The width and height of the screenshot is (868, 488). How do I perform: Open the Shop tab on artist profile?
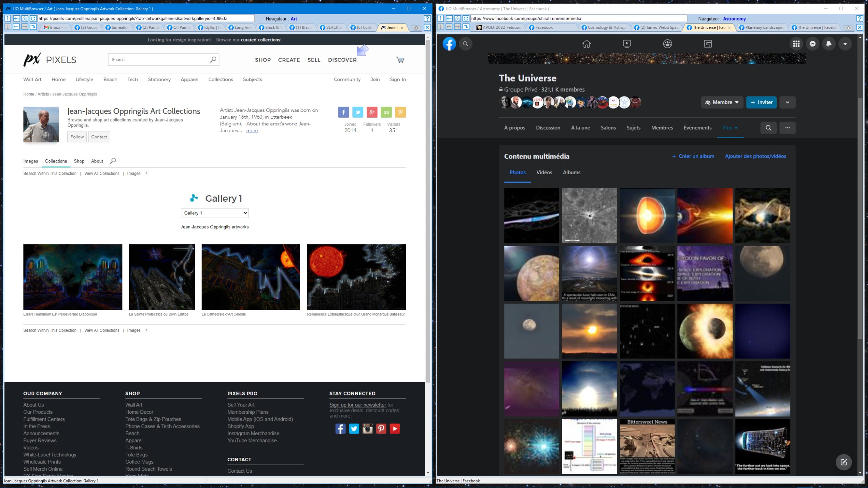point(79,161)
